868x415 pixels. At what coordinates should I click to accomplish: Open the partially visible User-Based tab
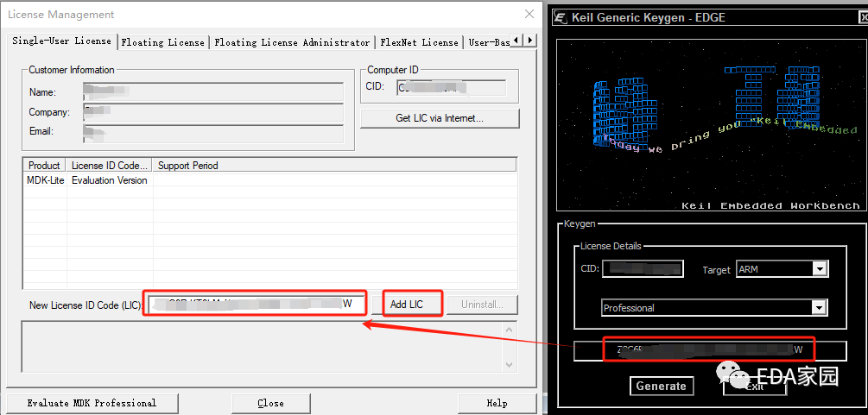487,42
